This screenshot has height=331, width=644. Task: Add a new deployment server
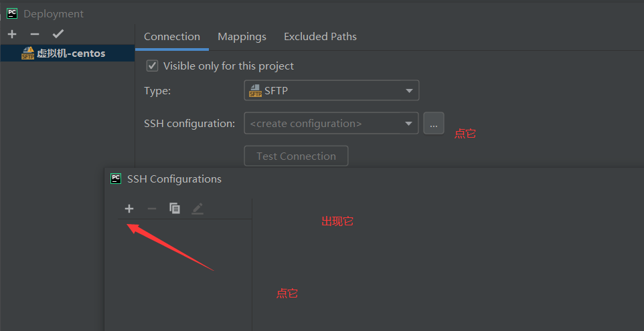tap(12, 34)
